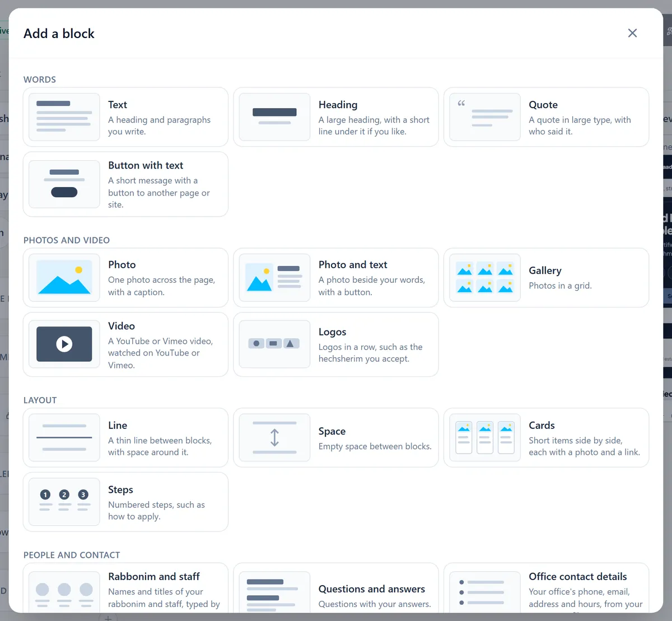
Task: Click the "Questions and answers" title
Action: 372,589
